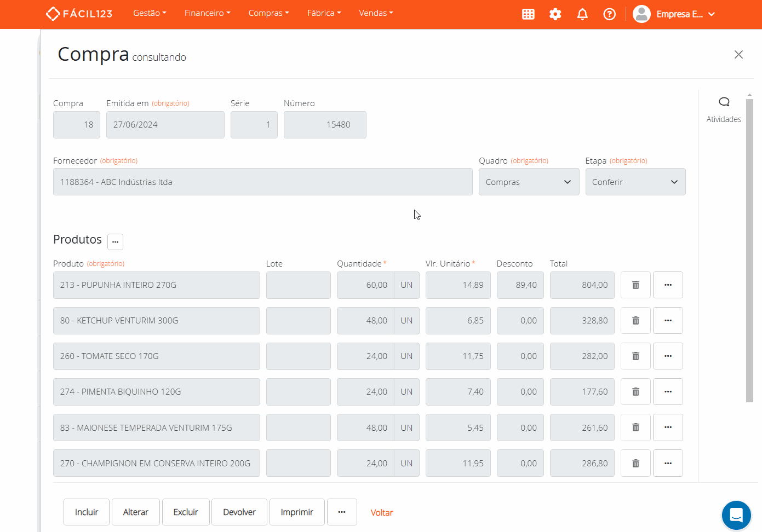
Task: Delete the PUPUNHA INTEIRO 270G row
Action: click(x=635, y=285)
